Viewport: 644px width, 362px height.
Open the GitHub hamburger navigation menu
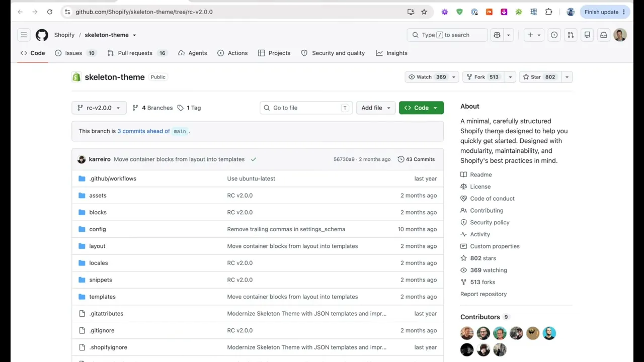coord(24,35)
